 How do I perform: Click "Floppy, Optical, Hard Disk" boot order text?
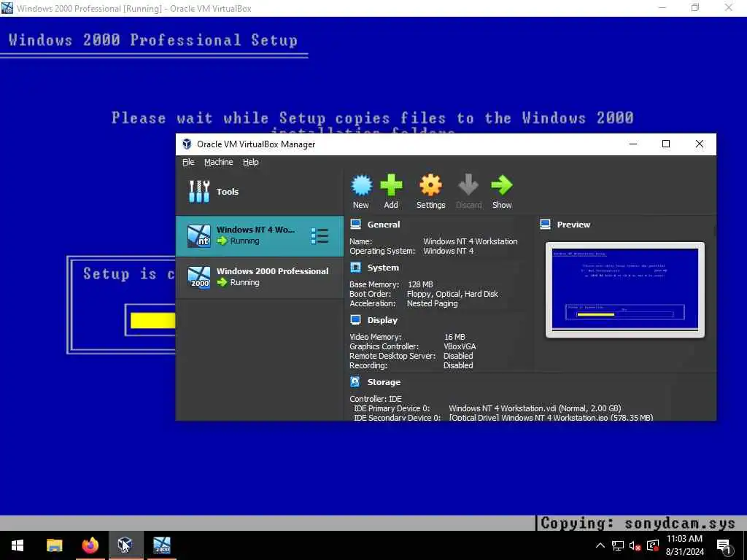(x=452, y=294)
